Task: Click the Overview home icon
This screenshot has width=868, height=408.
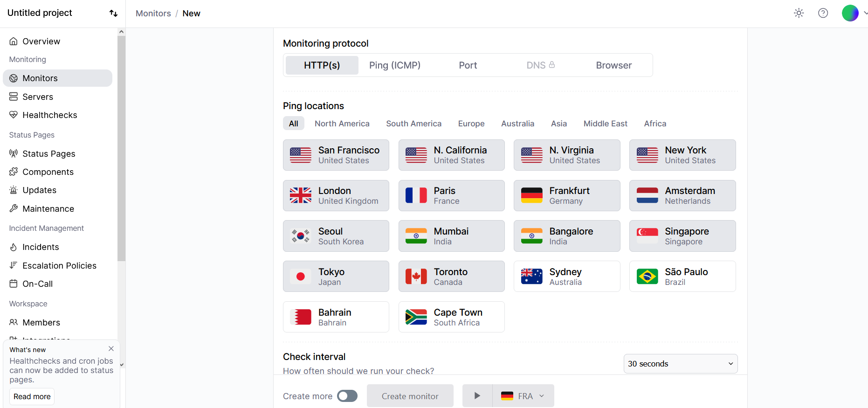Action: pyautogui.click(x=14, y=41)
